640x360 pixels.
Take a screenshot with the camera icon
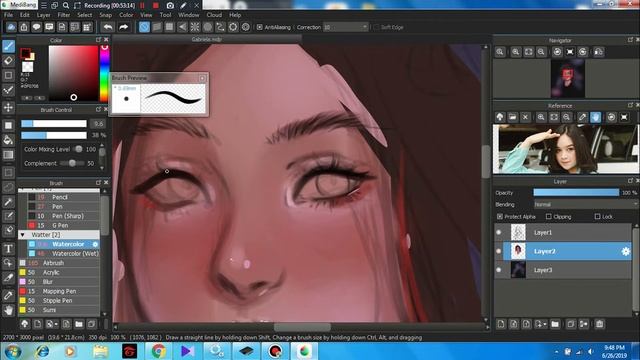(x=170, y=5)
